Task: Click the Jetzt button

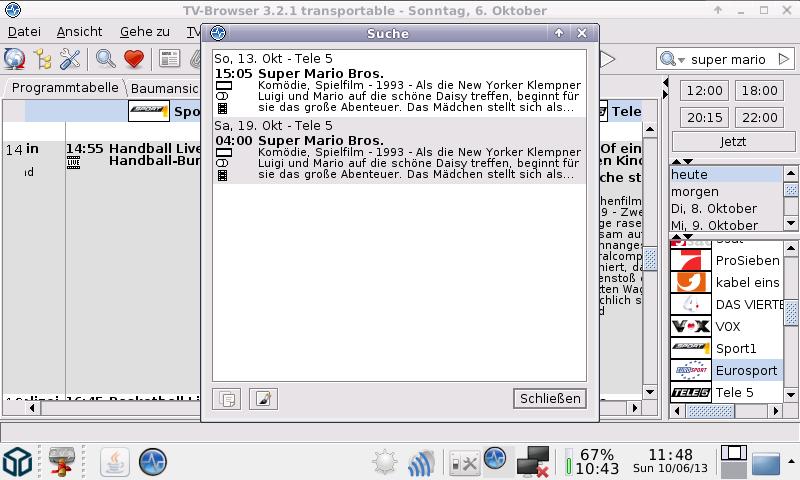Action: click(733, 142)
